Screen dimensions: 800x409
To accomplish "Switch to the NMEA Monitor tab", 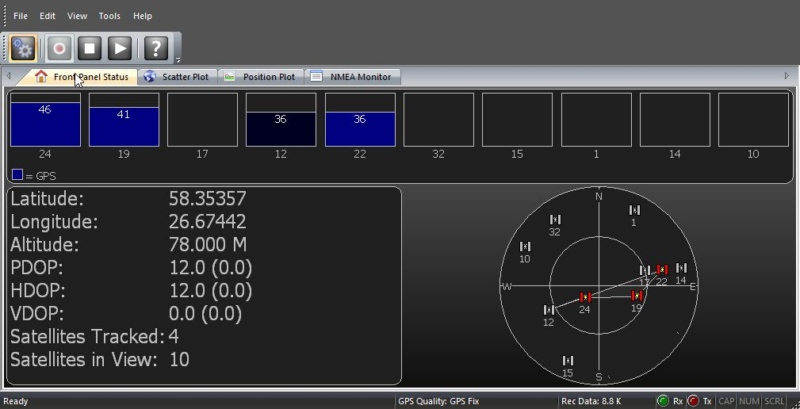I will [x=353, y=77].
